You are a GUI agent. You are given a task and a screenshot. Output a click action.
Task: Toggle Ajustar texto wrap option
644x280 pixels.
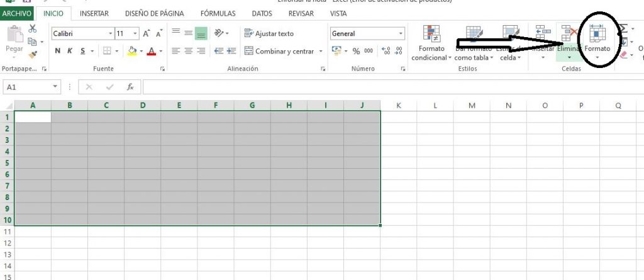[269, 33]
